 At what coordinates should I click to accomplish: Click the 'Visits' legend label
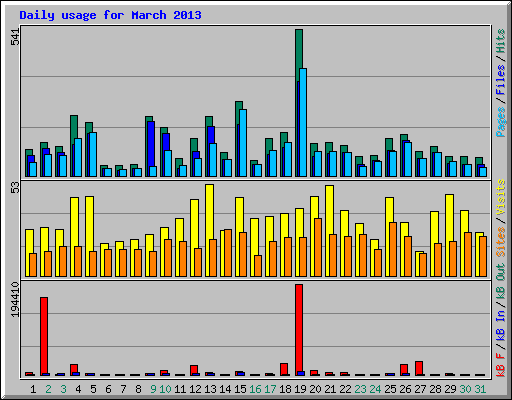tap(501, 198)
